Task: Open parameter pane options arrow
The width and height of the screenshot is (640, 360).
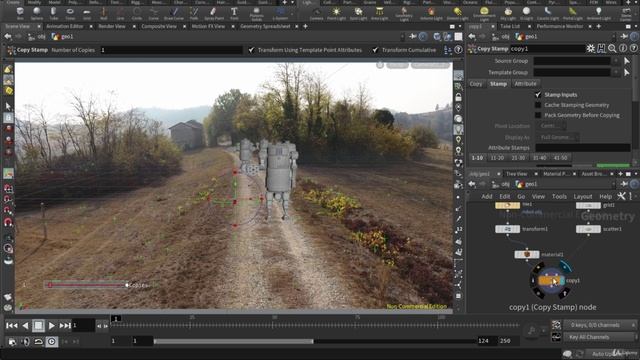Action: tap(636, 27)
